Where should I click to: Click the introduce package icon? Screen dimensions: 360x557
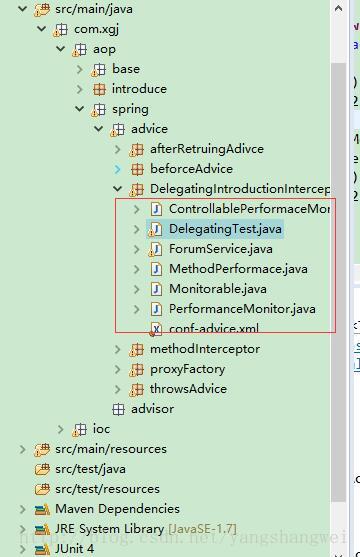(x=99, y=90)
